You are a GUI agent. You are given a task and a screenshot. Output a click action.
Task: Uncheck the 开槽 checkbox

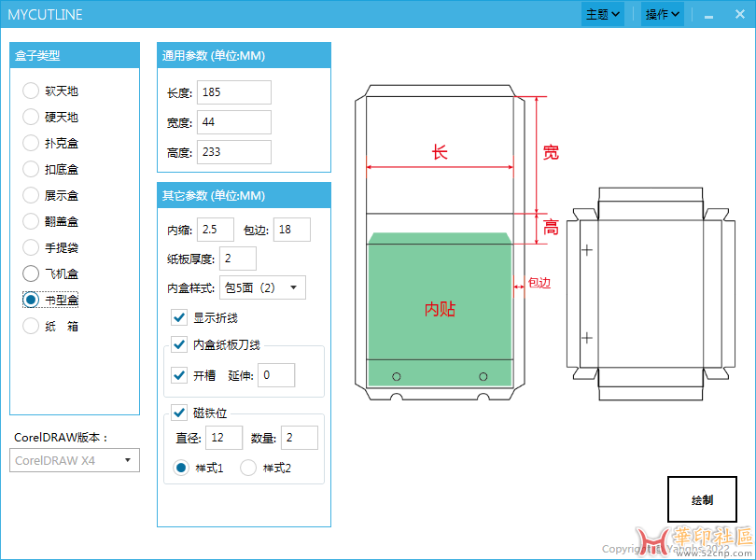point(179,375)
